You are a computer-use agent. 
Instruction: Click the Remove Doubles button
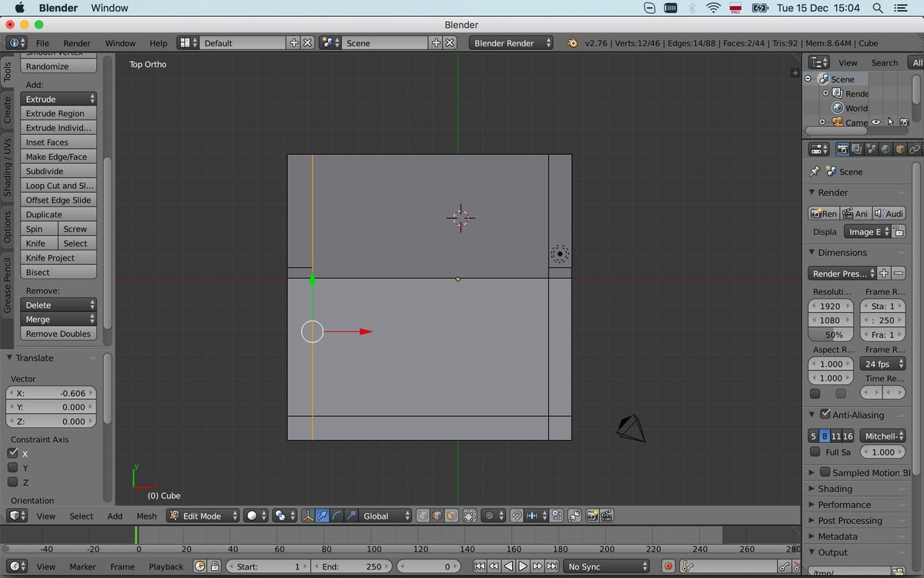click(x=59, y=334)
